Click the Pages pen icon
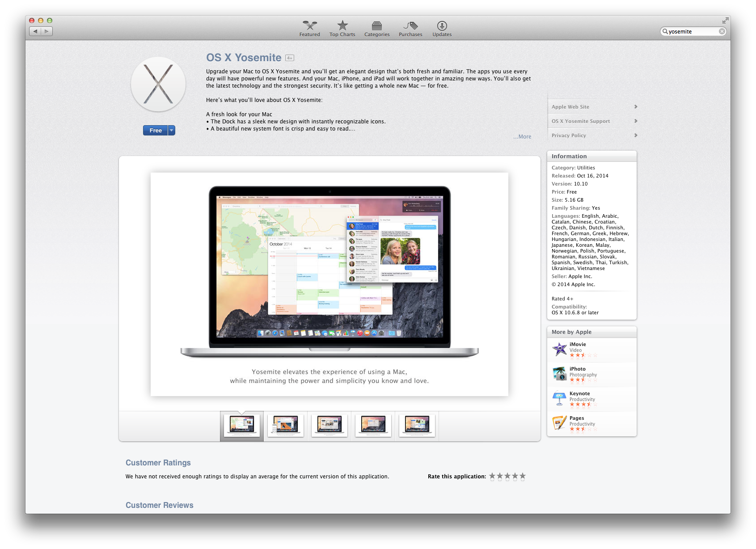Screen dimensions: 756x549 pyautogui.click(x=560, y=423)
